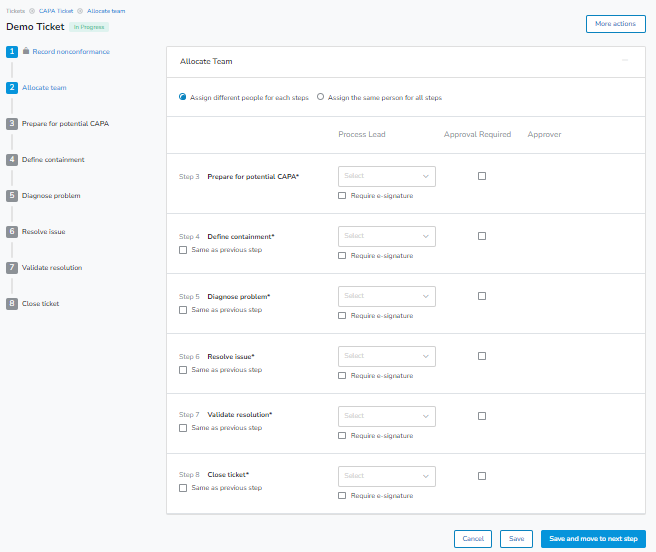Enable Require e-signature for Step 3
The height and width of the screenshot is (552, 656).
(x=342, y=195)
